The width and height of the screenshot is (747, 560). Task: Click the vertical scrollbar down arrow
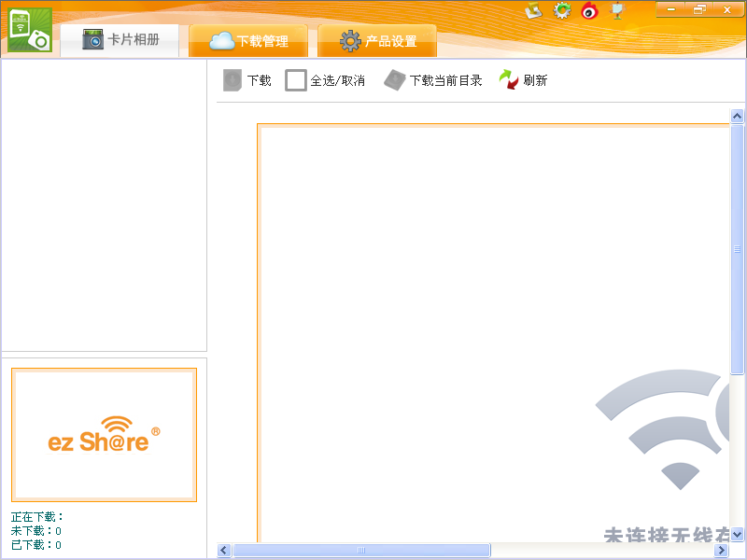point(737,534)
